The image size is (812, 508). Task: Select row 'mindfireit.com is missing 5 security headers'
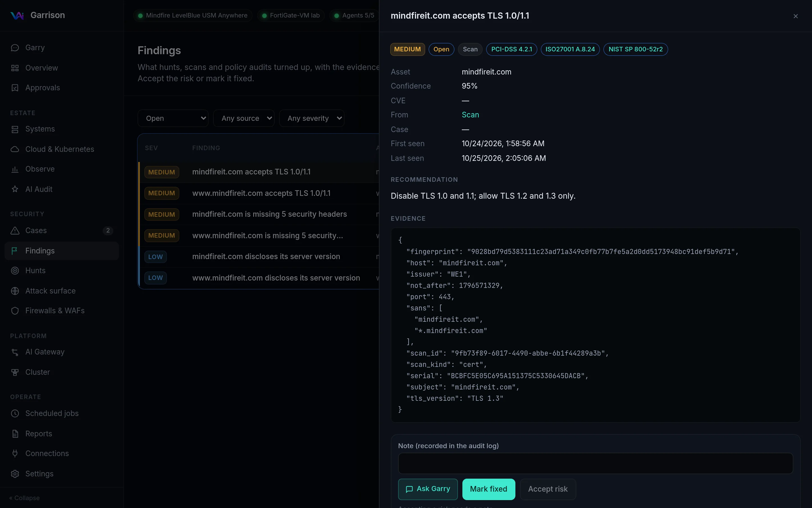click(x=259, y=214)
